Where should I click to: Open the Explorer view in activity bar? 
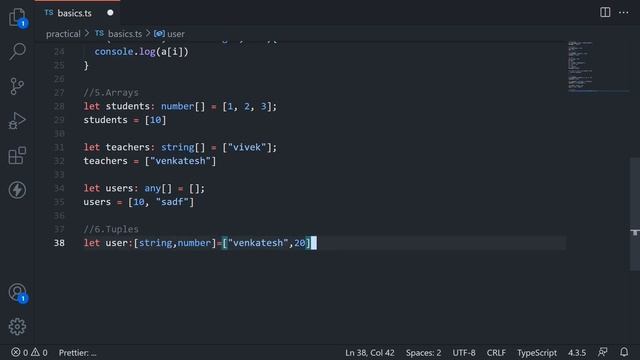[17, 18]
